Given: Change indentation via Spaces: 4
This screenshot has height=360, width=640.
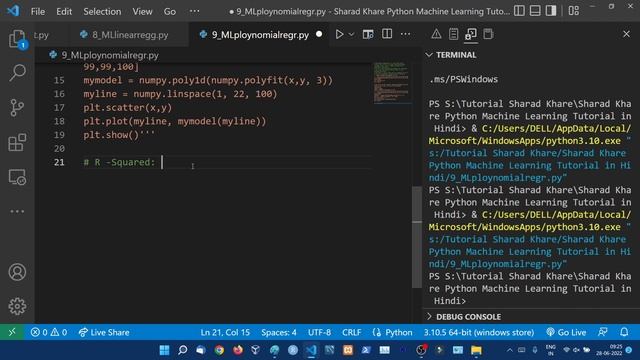Looking at the screenshot, I should click(x=279, y=332).
